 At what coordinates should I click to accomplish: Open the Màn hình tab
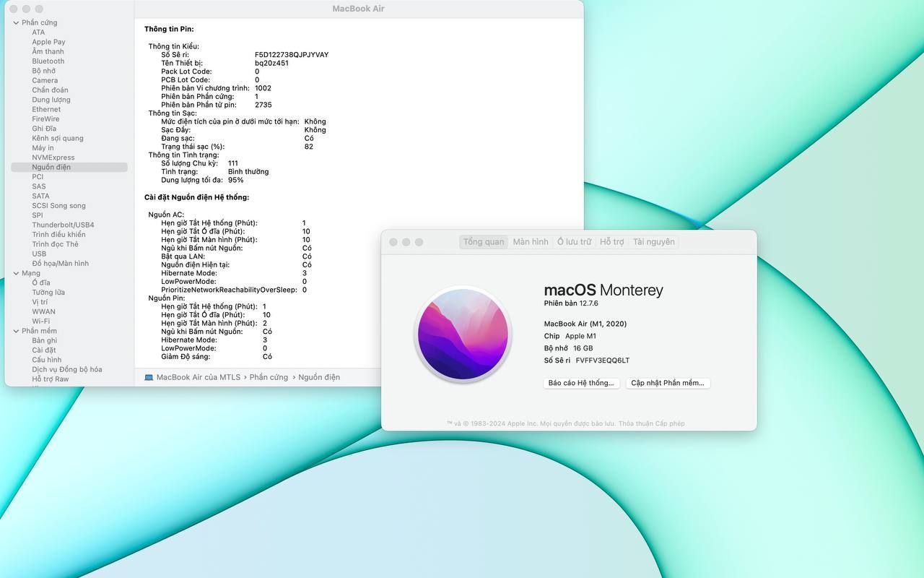(x=531, y=242)
